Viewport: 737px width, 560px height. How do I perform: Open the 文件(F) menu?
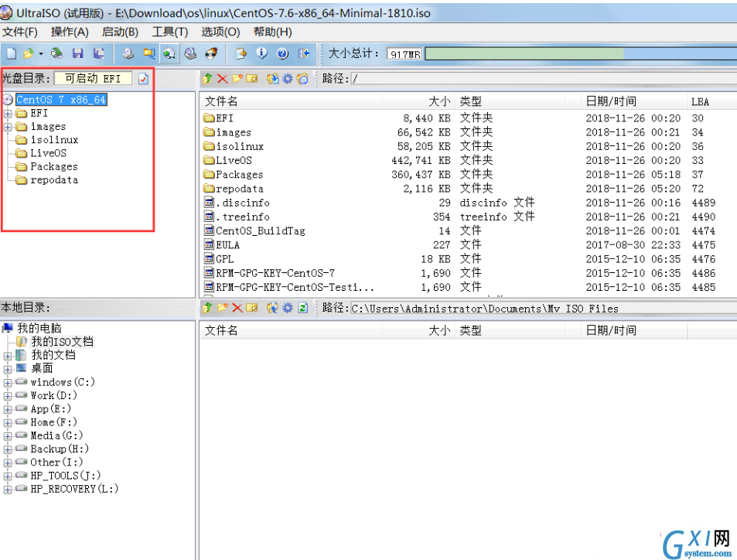20,32
